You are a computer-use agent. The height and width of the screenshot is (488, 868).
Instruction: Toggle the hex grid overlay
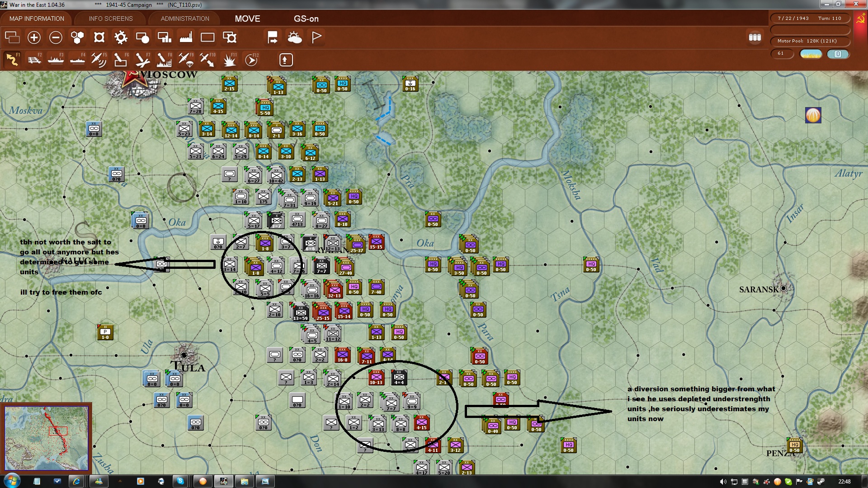click(77, 38)
